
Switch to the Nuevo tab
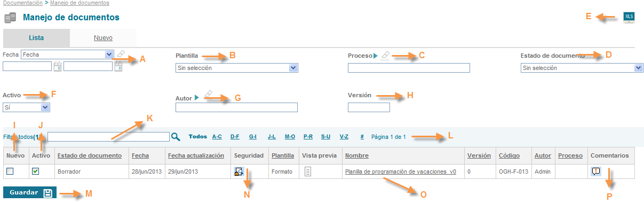pos(103,38)
